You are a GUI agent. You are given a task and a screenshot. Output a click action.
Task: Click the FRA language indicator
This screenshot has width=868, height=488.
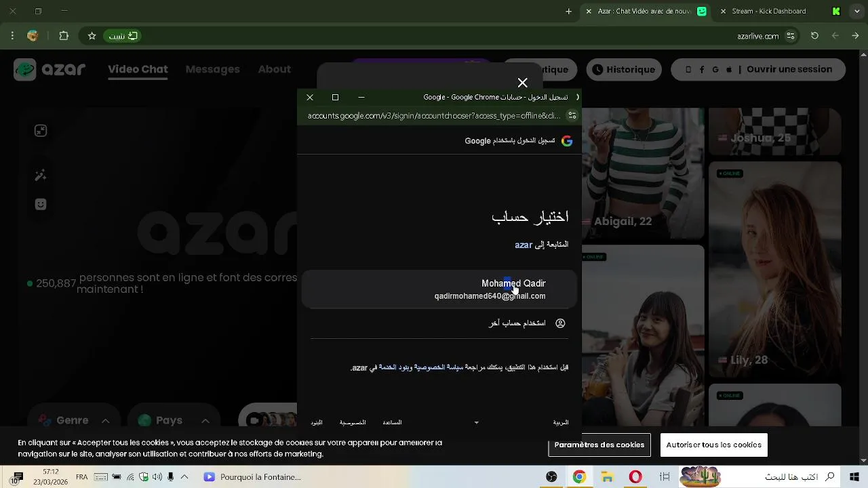(x=82, y=477)
